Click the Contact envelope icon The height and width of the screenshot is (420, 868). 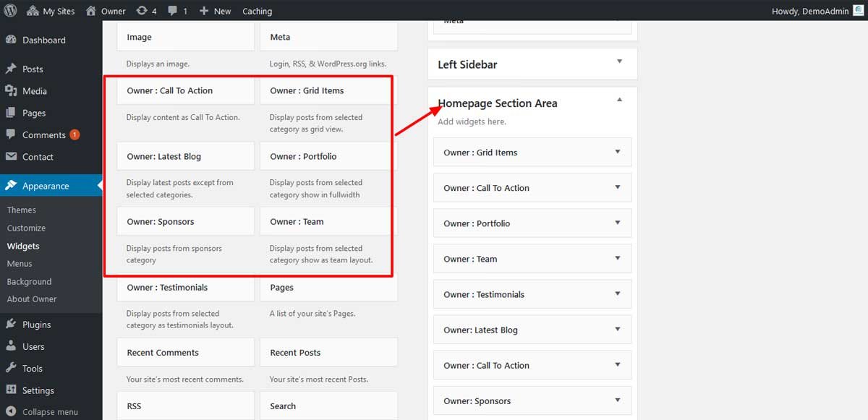(x=11, y=156)
